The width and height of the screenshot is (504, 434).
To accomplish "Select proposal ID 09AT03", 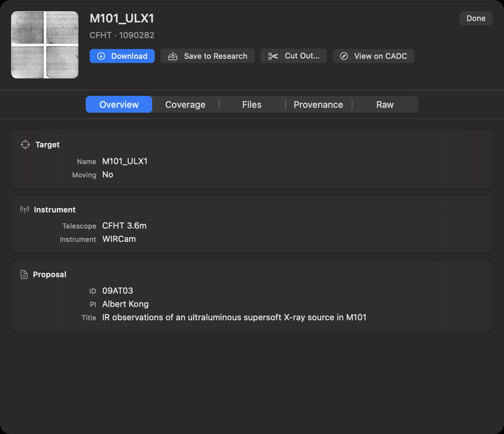I will pos(118,291).
